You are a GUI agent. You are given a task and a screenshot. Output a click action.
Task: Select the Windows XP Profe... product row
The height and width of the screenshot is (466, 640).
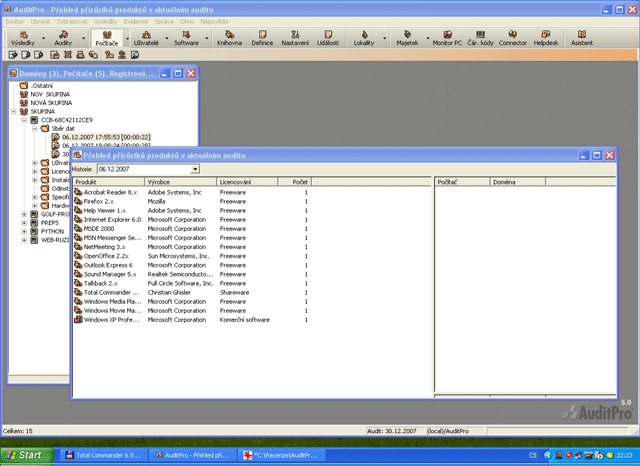tap(191, 320)
